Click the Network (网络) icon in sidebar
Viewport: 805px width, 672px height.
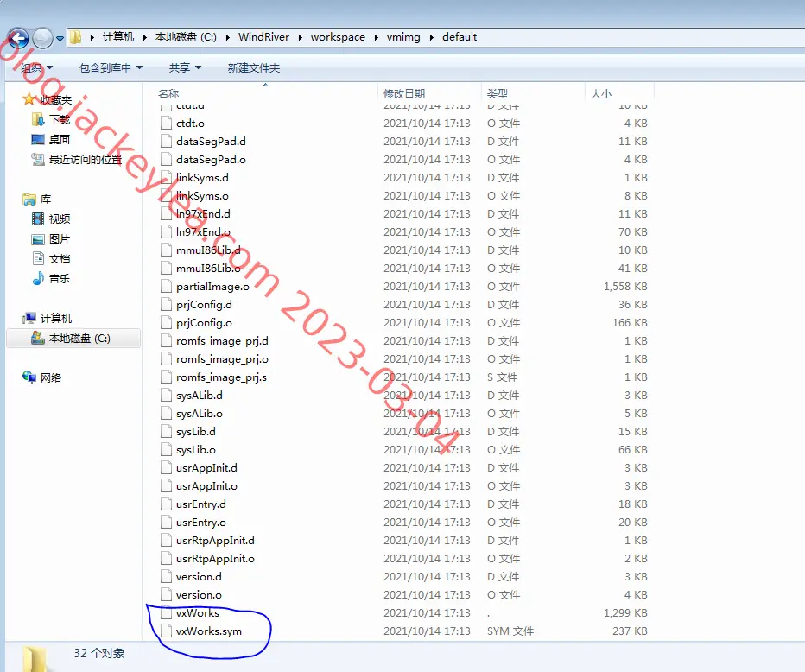[29, 377]
